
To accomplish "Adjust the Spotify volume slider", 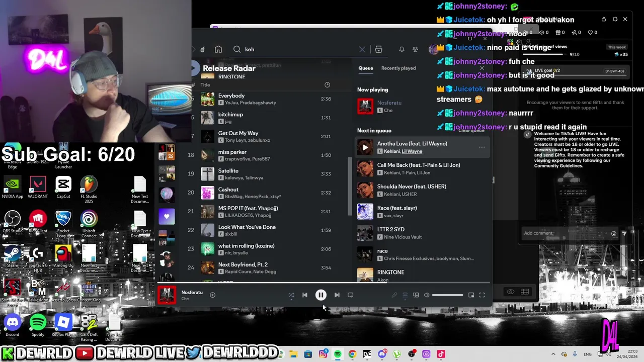I will [447, 295].
